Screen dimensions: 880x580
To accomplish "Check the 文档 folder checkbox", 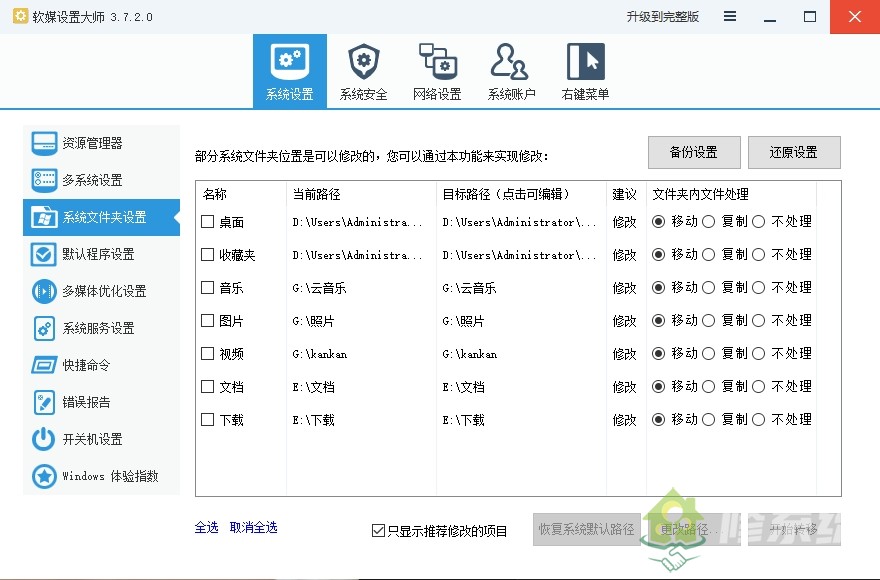I will 208,387.
